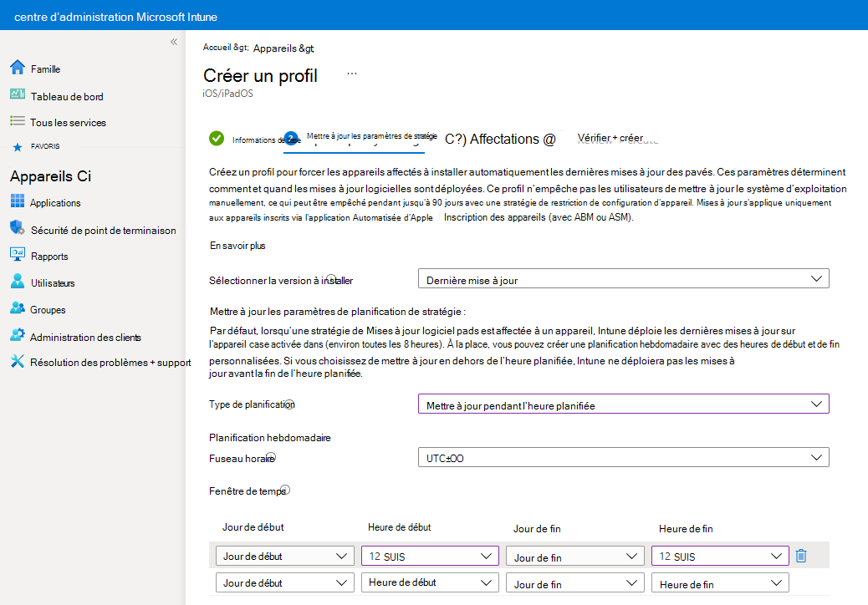Click the ellipsis next to Créer un profil
Viewport: 868px width, 605px height.
[352, 74]
